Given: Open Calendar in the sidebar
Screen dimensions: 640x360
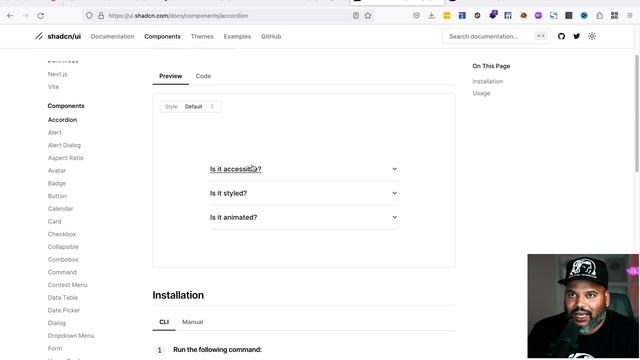Looking at the screenshot, I should 60,209.
